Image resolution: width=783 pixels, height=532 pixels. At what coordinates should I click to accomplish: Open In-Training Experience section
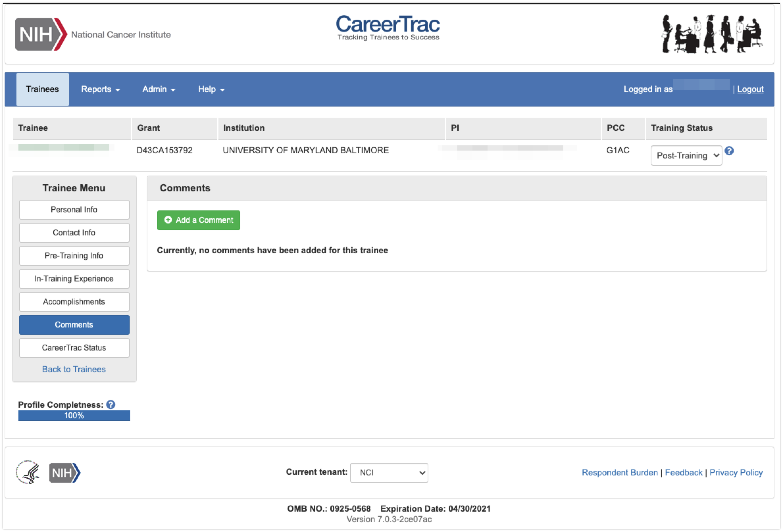[74, 278]
